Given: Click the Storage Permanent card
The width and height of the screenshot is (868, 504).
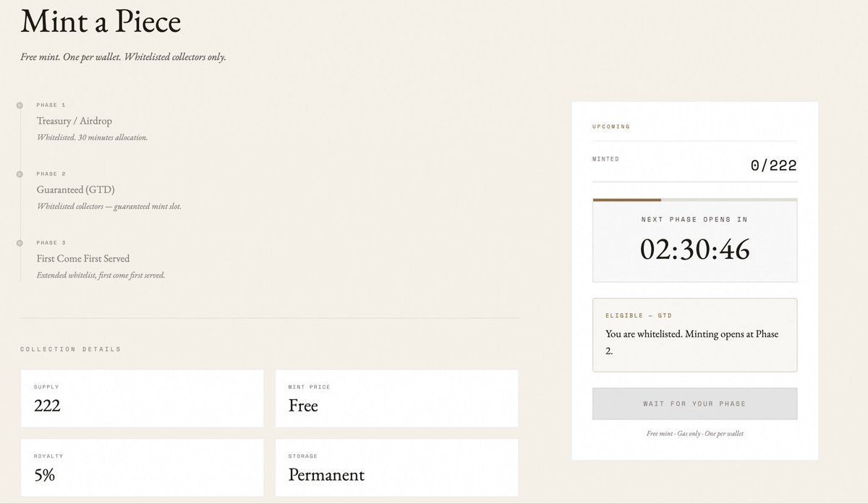Looking at the screenshot, I should click(x=396, y=467).
